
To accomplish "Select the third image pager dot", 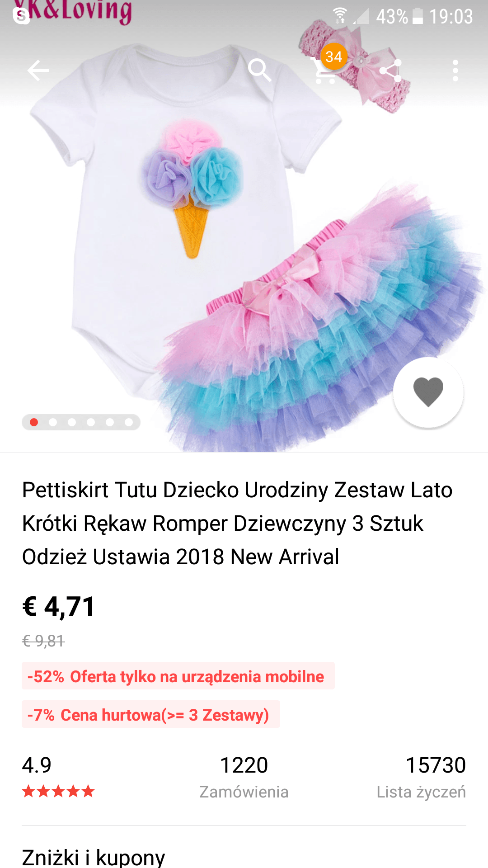I will pyautogui.click(x=72, y=422).
